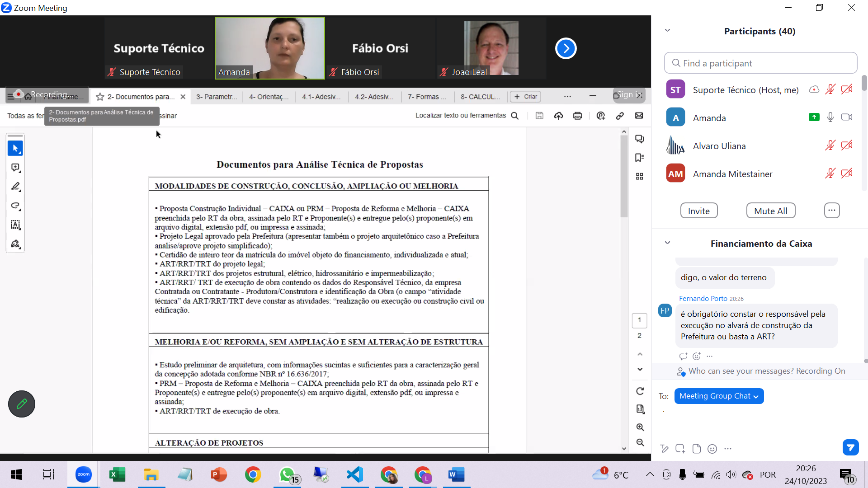Show hidden system tray icons

[650, 474]
